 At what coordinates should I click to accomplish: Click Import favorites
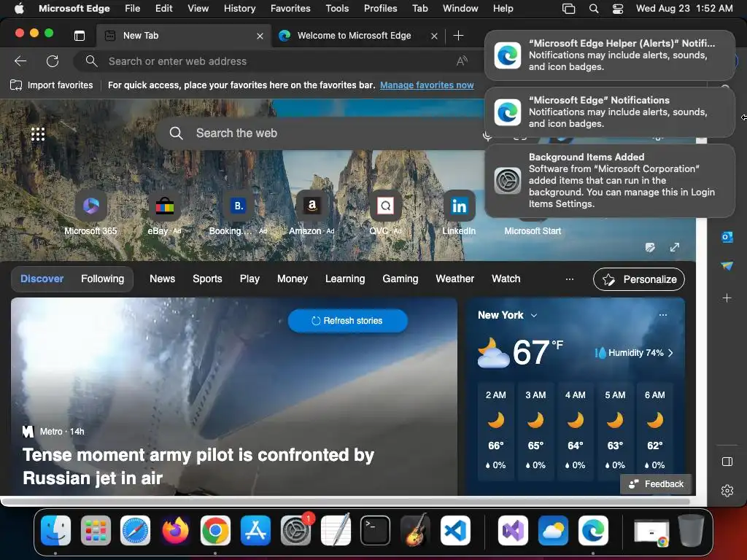(52, 85)
